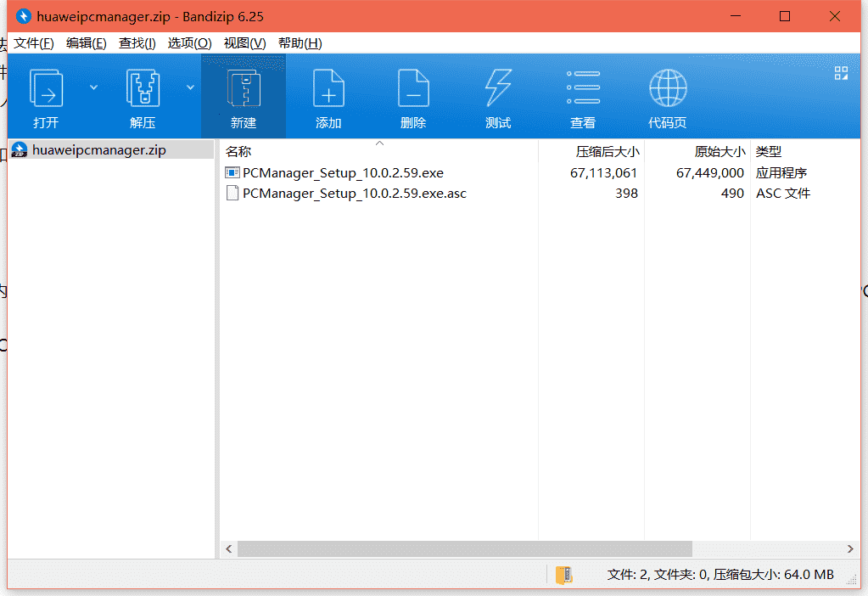Screen dimensions: 868x596
Task: Click the compressed size value 398
Action: [627, 194]
